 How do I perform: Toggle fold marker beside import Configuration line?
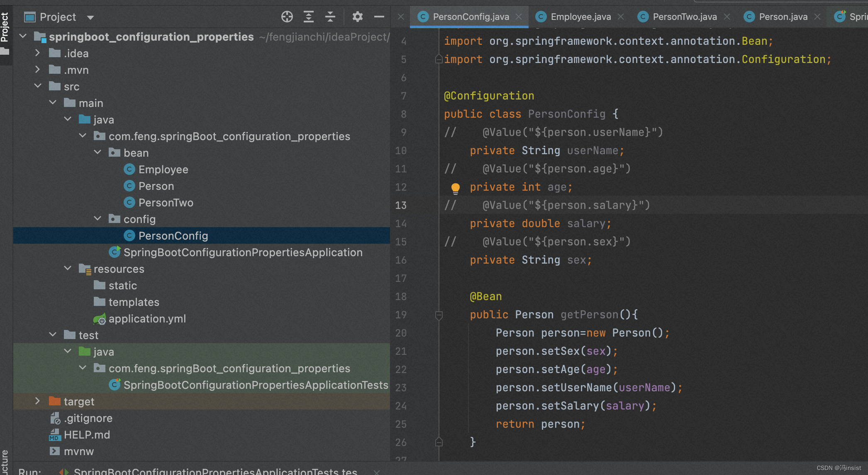[x=439, y=59]
